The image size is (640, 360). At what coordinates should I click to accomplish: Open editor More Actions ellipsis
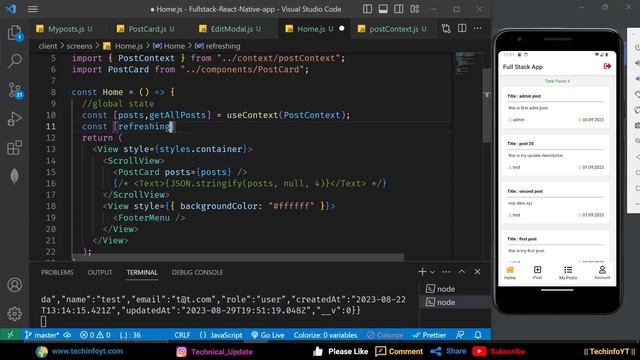(x=478, y=28)
